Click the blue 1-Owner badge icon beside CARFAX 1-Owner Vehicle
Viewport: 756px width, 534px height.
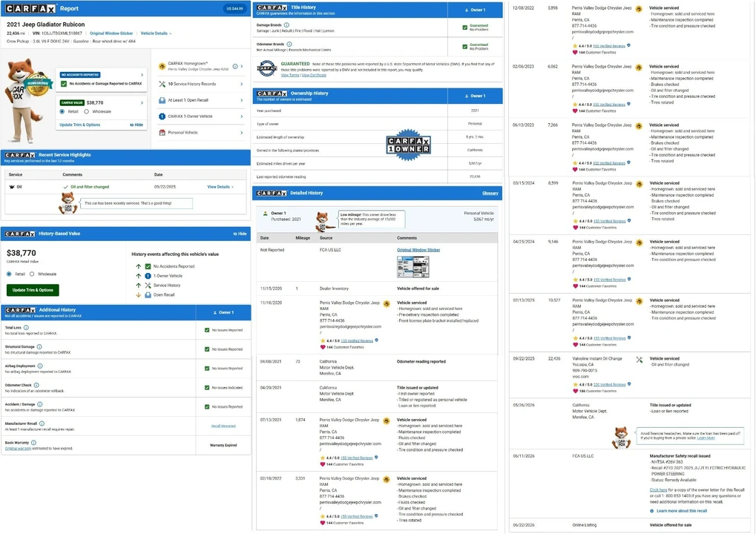[x=162, y=116]
